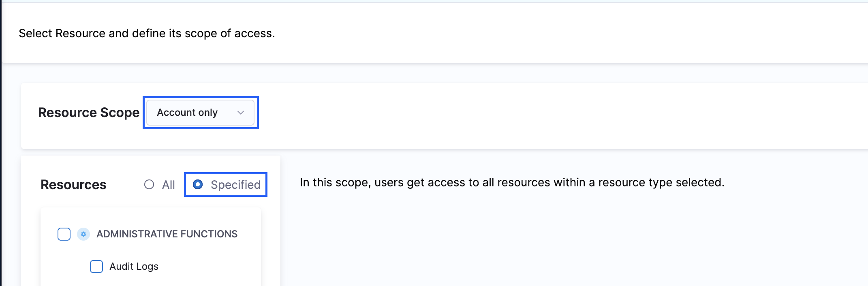Click the ADMINISTRATIVE FUNCTIONS label text
The image size is (868, 286).
tap(167, 234)
